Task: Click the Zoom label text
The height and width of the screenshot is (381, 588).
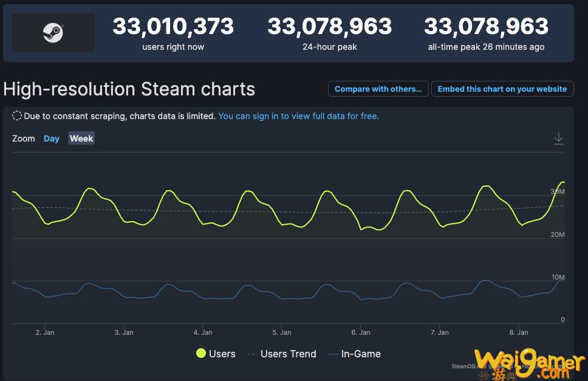Action: (x=23, y=139)
